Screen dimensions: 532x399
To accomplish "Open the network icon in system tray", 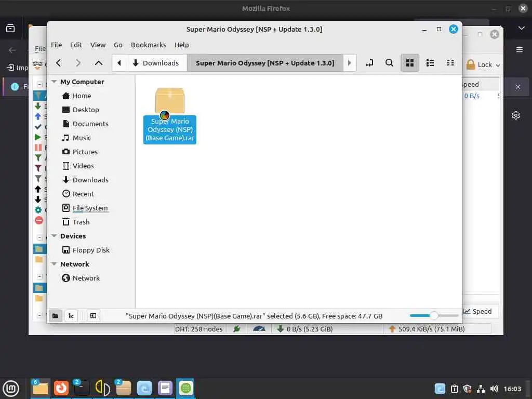I will (481, 389).
